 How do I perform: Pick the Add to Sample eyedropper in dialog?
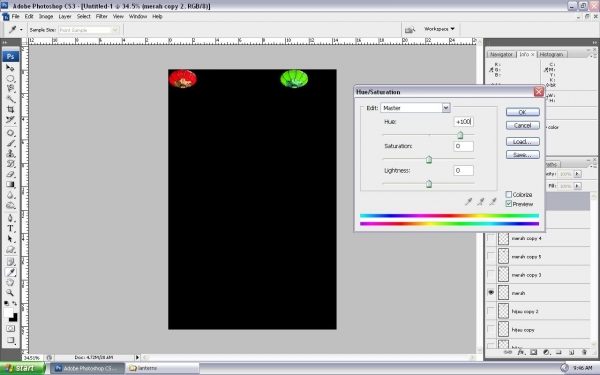481,201
